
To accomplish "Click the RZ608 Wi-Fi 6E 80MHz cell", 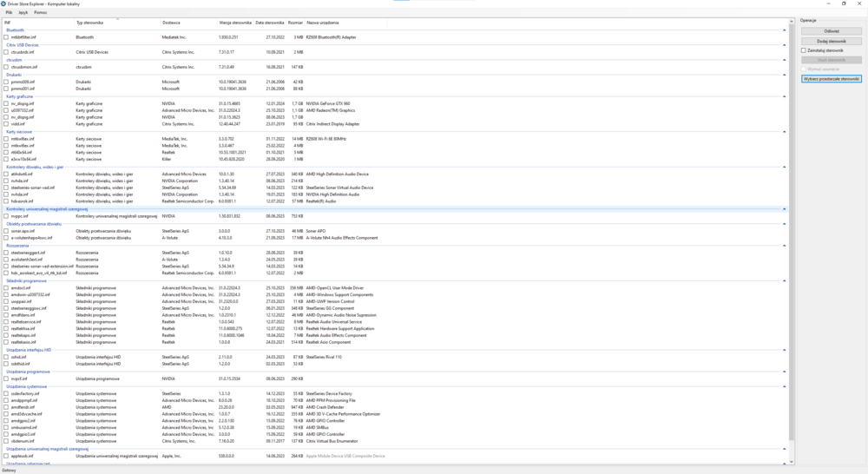I will click(326, 139).
